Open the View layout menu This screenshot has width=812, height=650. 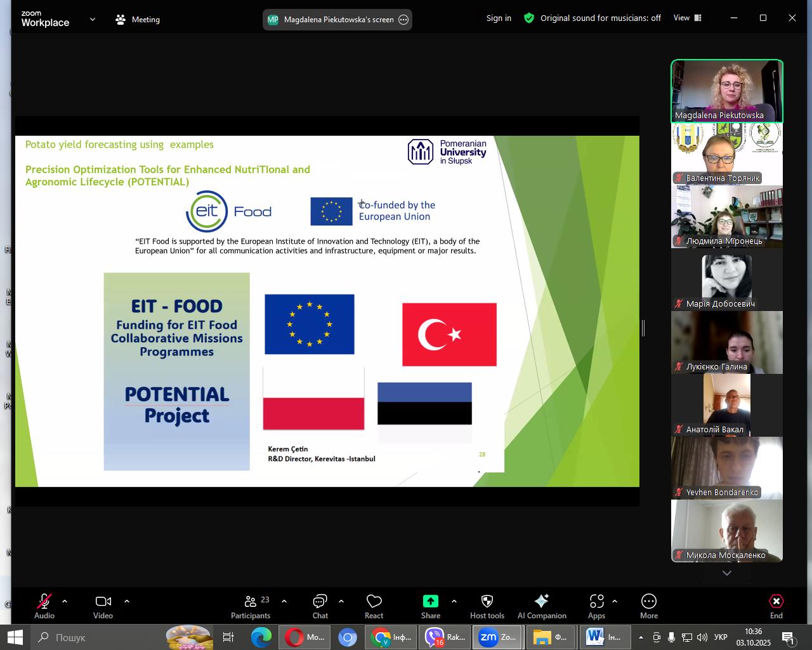point(688,18)
